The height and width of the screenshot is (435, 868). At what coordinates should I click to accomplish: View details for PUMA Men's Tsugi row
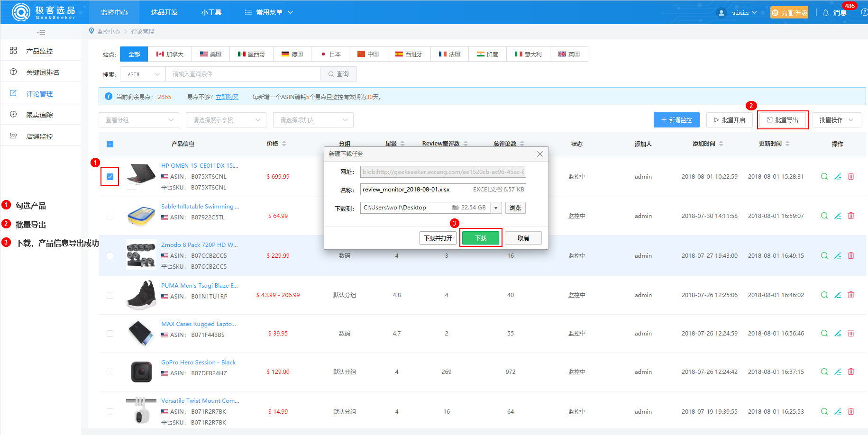[x=824, y=295]
